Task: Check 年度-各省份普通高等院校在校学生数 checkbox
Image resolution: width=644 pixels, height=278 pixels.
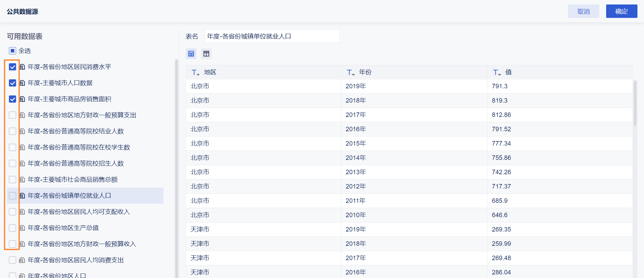Action: pyautogui.click(x=13, y=147)
